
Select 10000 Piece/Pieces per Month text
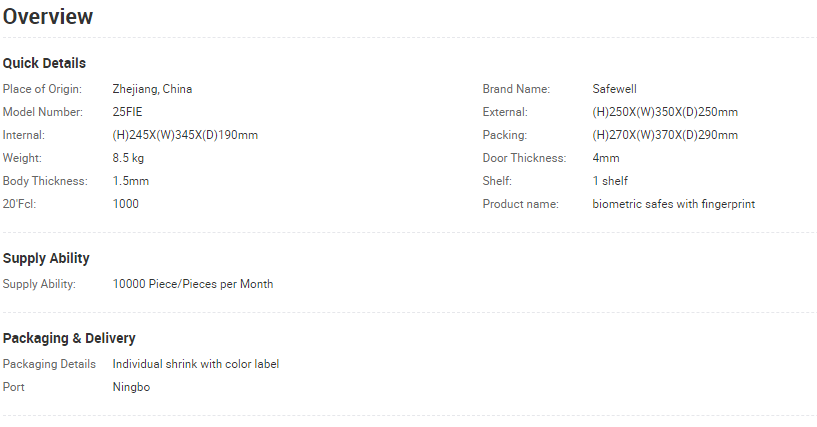point(193,284)
